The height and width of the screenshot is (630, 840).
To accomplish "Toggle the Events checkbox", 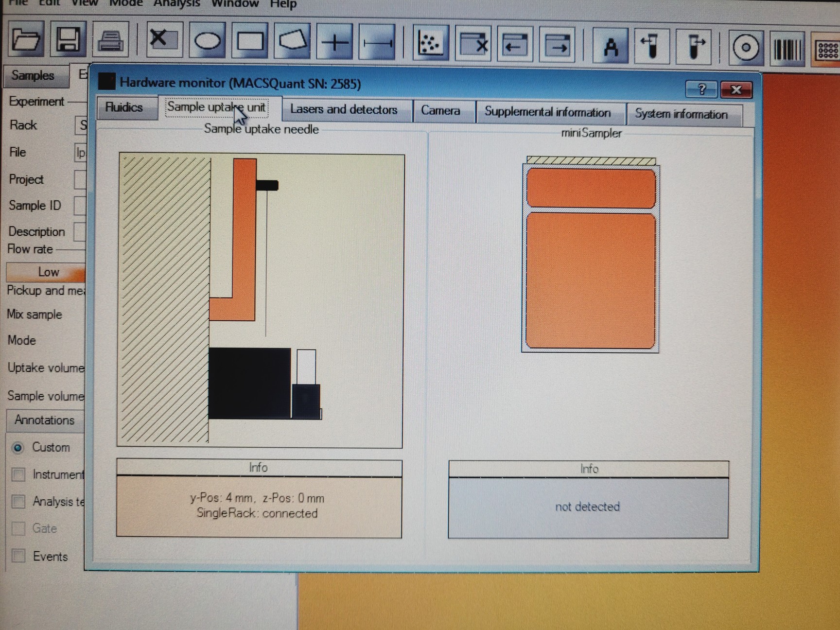I will coord(18,556).
